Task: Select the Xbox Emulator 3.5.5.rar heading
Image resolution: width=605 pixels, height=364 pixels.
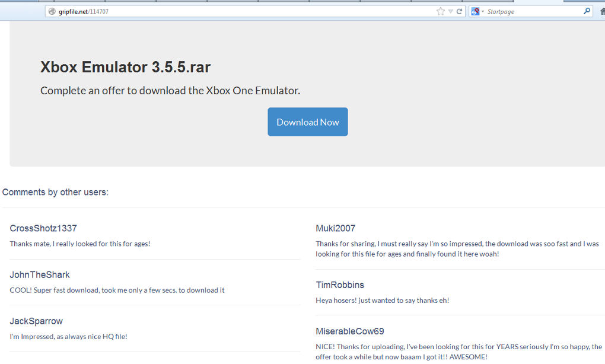Action: point(125,67)
